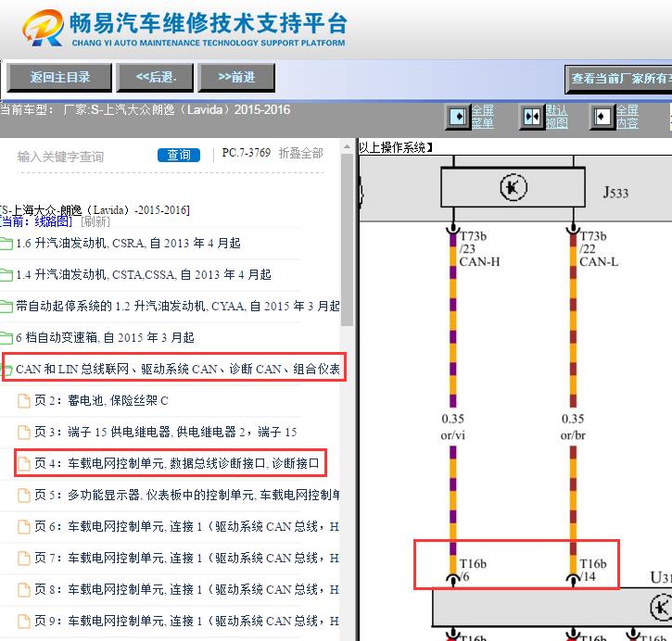672x641 pixels.
Task: Click the document icon of 页 3
Action: coord(23,432)
